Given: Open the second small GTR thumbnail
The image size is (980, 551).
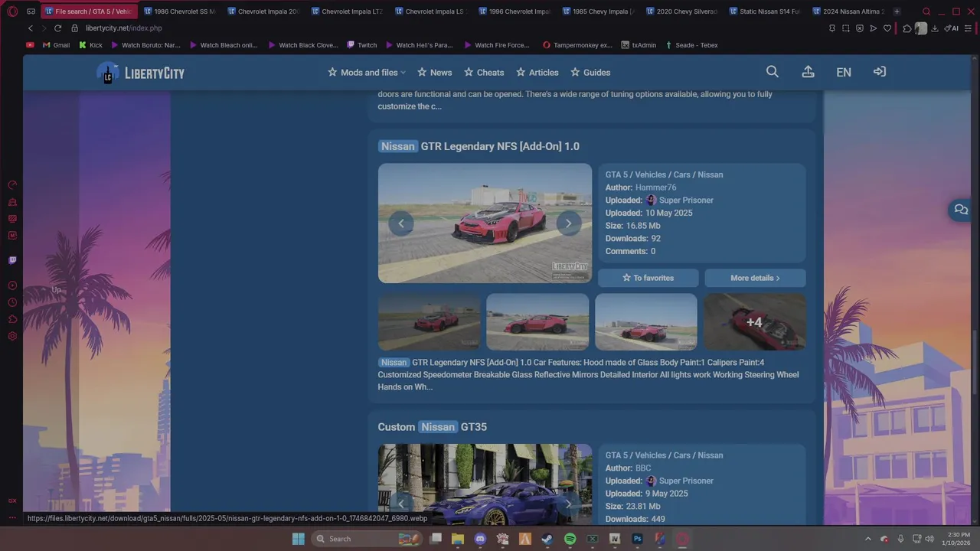Looking at the screenshot, I should (537, 321).
